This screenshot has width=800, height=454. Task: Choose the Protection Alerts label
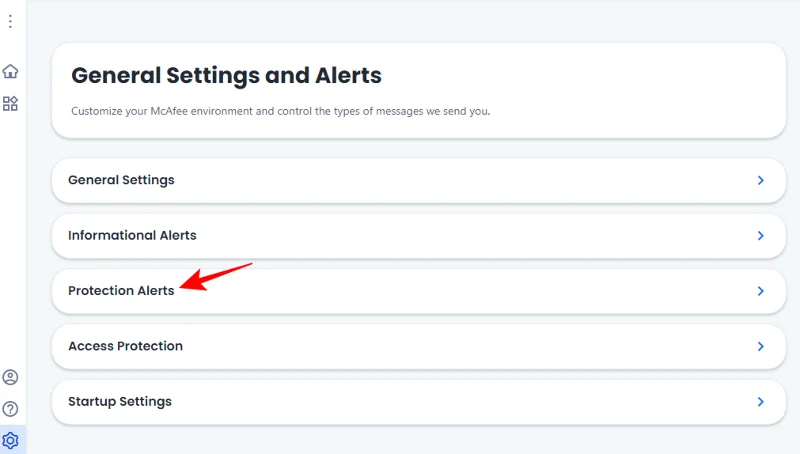pos(121,290)
